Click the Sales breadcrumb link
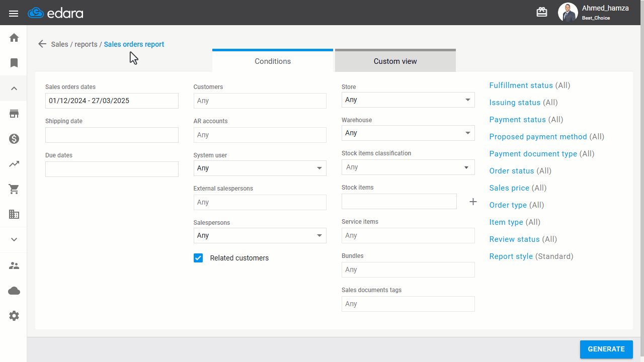Viewport: 644px width, 362px height. (60, 44)
